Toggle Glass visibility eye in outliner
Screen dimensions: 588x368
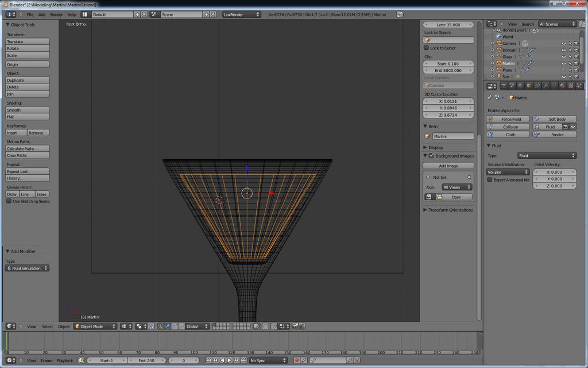coord(564,57)
